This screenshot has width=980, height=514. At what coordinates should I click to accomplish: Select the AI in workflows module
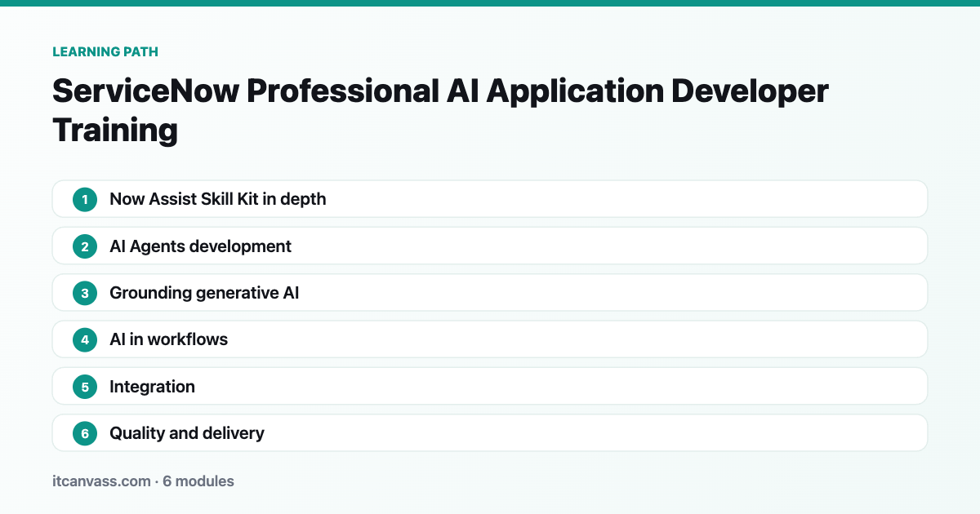click(490, 339)
